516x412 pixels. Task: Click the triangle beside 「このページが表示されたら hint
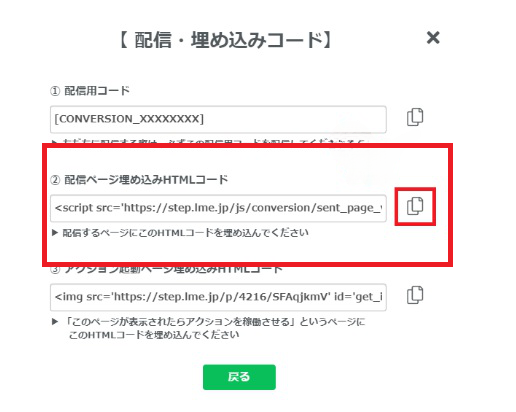tap(55, 322)
